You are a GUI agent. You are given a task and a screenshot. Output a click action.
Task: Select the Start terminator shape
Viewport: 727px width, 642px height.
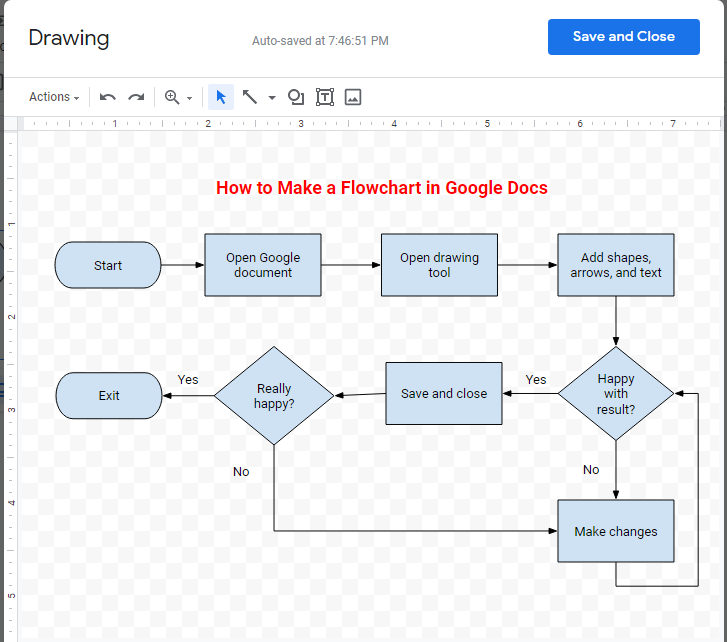pyautogui.click(x=108, y=265)
